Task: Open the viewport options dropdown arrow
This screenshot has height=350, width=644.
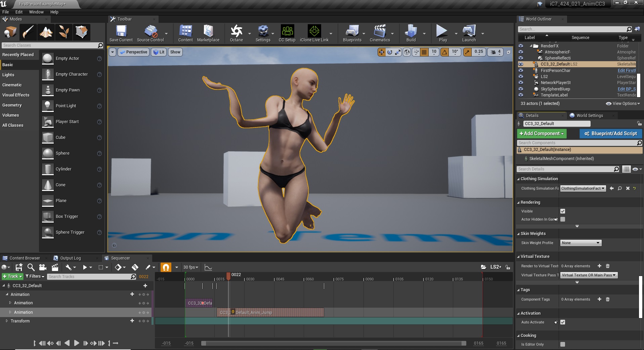Action: [x=113, y=52]
